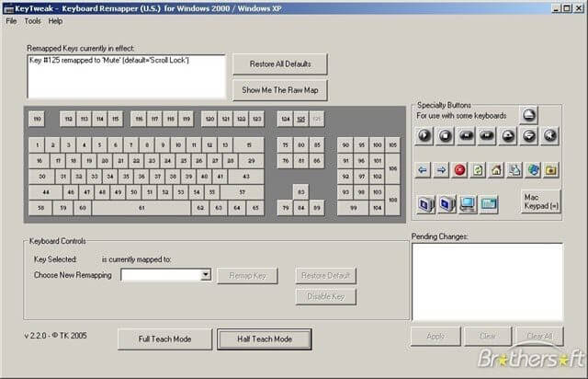The height and width of the screenshot is (379, 588).
Task: Click the Clear button beside Apply
Action: (488, 336)
